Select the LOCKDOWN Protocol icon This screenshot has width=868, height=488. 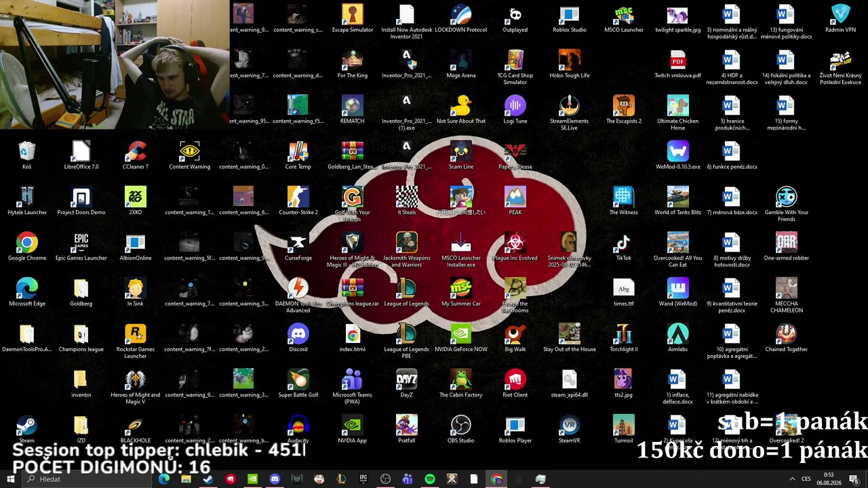[x=460, y=14]
